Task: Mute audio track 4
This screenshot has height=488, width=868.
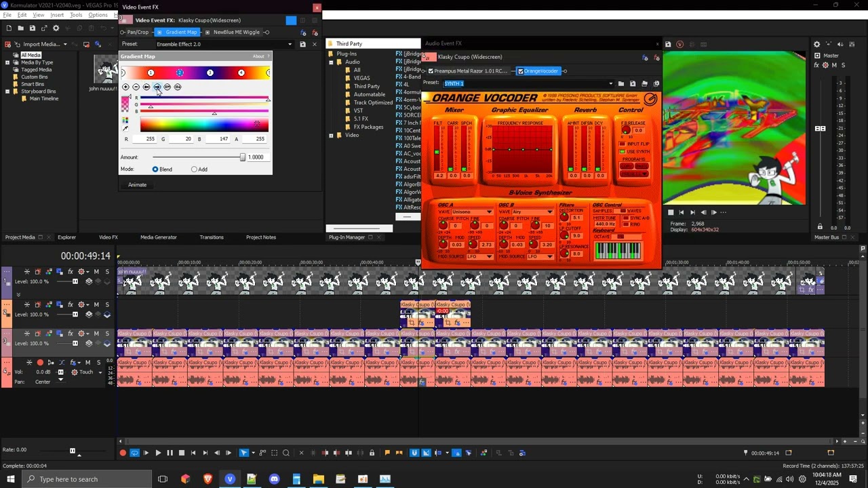Action: (x=87, y=363)
